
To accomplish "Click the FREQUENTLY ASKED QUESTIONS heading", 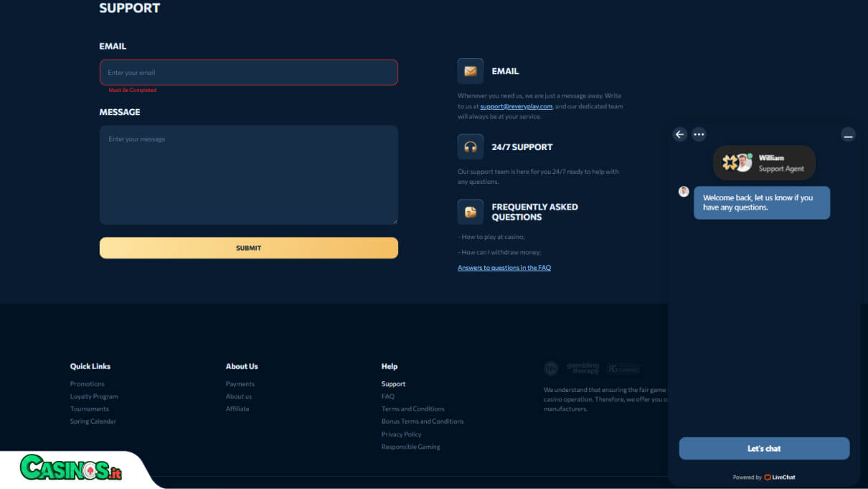I will (534, 212).
